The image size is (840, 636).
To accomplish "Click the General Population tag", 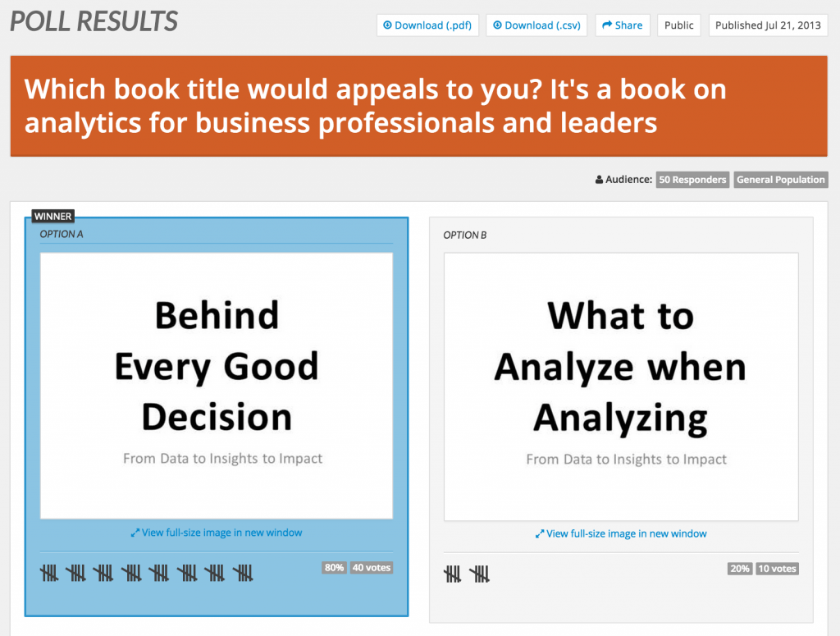I will click(780, 180).
